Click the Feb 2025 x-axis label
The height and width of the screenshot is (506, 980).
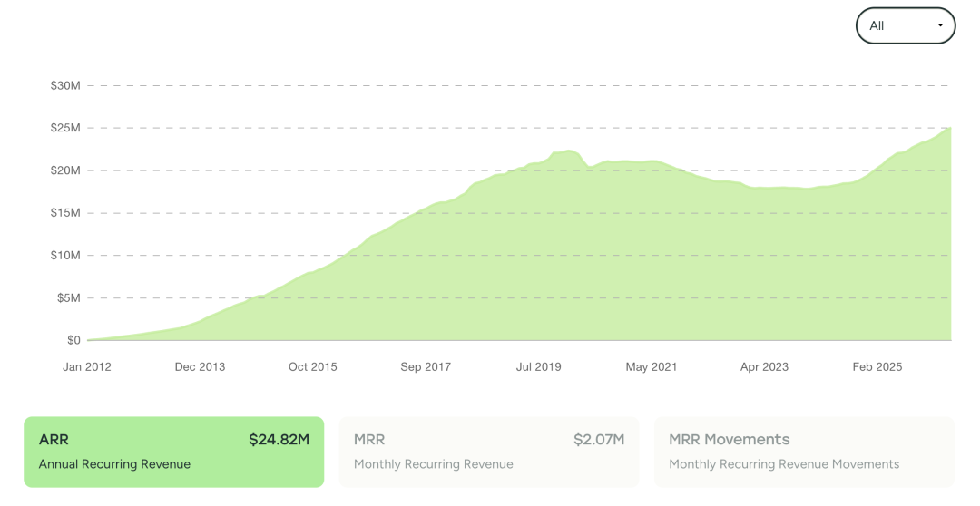click(x=877, y=367)
